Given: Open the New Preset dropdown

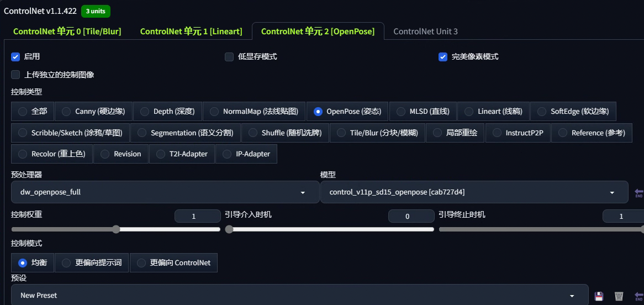Looking at the screenshot, I should point(299,295).
